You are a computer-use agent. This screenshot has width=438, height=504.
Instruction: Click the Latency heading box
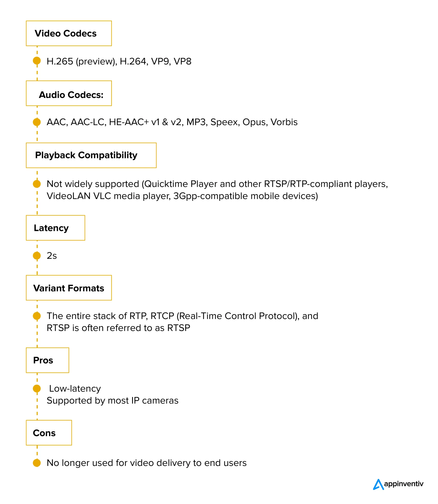(56, 228)
